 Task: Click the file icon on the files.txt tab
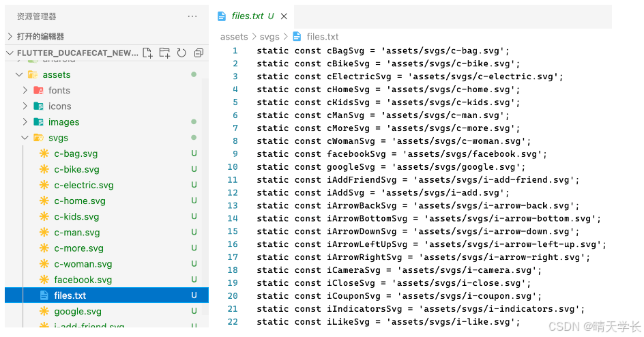222,16
